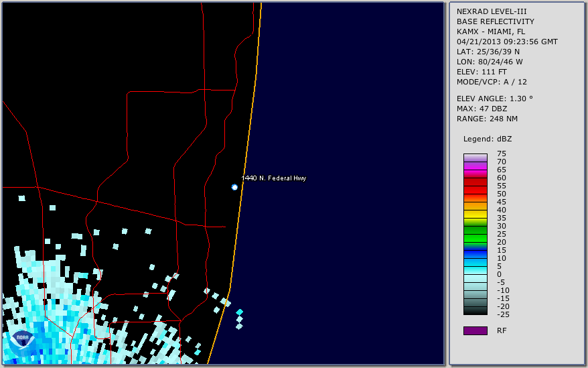Click the KAMX - MIAMI, FL station text
This screenshot has width=588, height=368.
(x=490, y=32)
